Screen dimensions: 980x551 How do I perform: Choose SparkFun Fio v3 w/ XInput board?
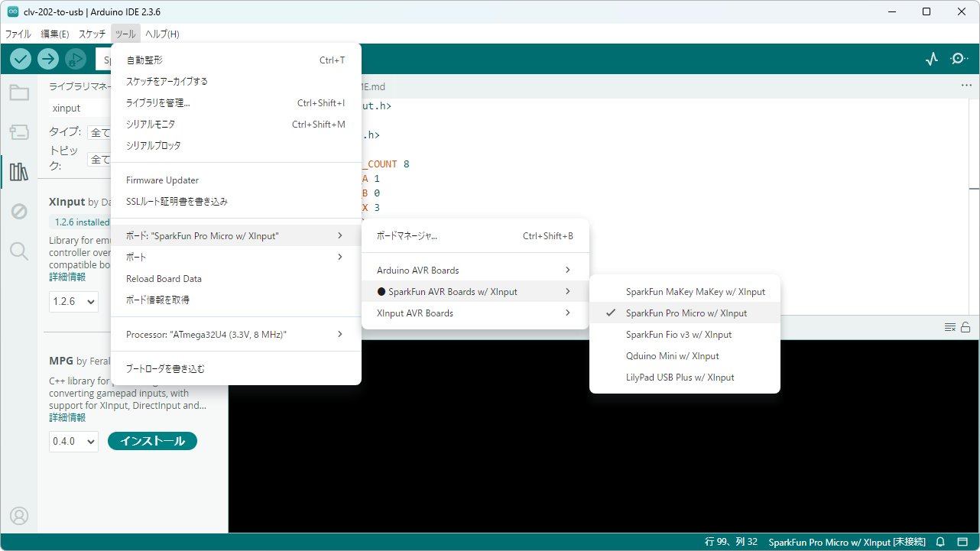[678, 335]
